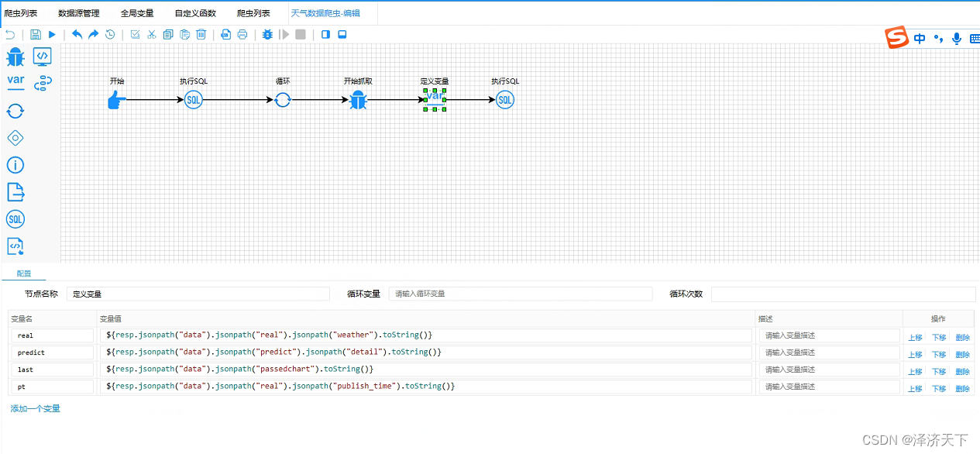This screenshot has height=454, width=980.
Task: Click the Sogou input method S icon
Action: (897, 38)
